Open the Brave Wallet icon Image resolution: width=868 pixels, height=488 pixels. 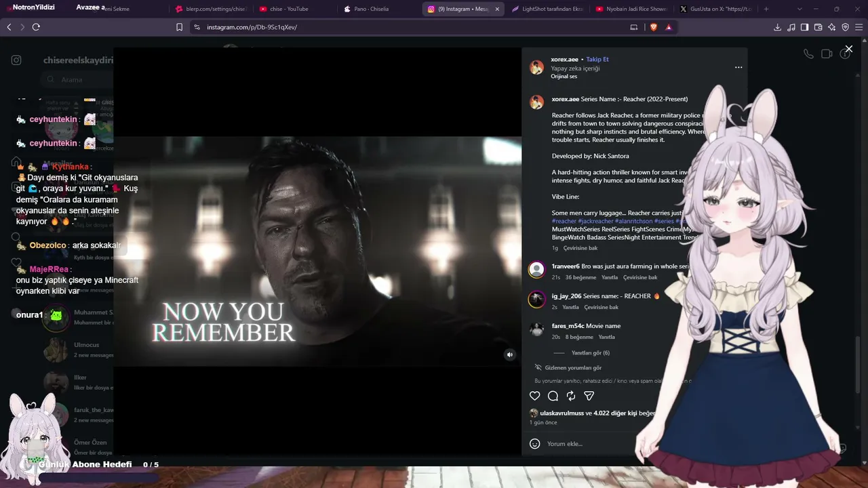[x=818, y=27]
